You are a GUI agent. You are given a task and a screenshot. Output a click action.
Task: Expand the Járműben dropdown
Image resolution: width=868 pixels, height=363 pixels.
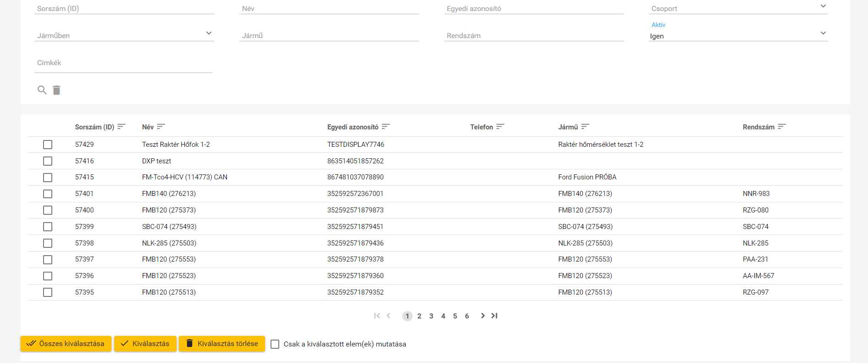[209, 34]
